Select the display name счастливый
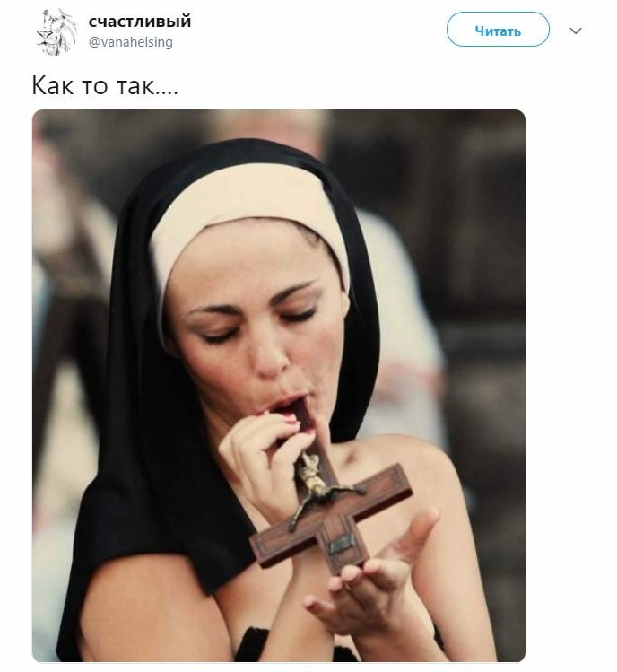 pos(140,21)
